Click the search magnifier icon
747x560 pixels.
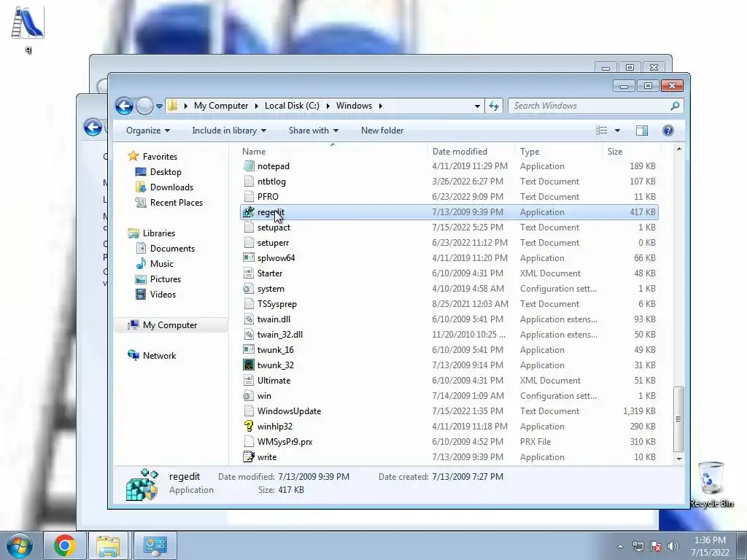tap(675, 106)
